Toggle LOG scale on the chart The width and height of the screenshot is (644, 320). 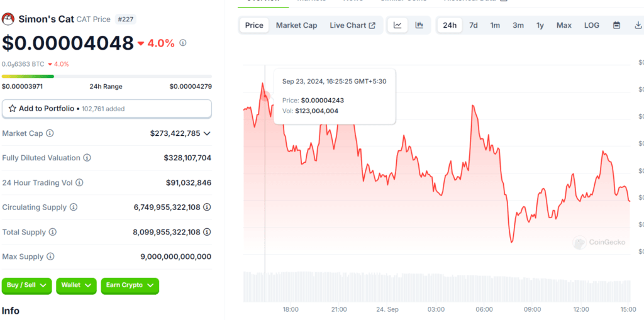click(592, 25)
